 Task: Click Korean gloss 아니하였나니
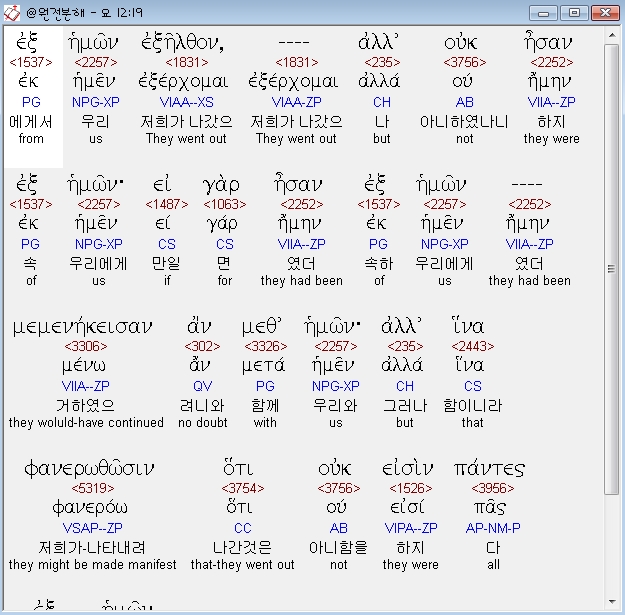coord(464,122)
